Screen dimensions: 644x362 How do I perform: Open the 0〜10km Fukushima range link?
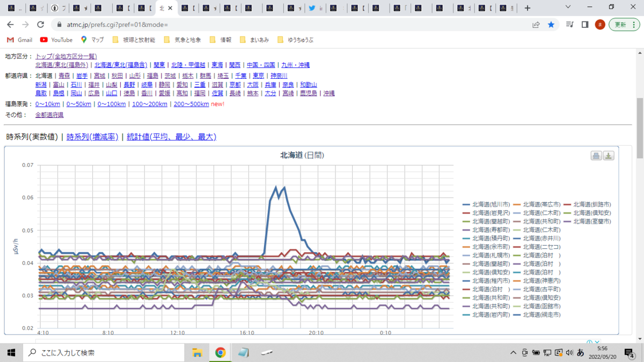click(x=48, y=104)
